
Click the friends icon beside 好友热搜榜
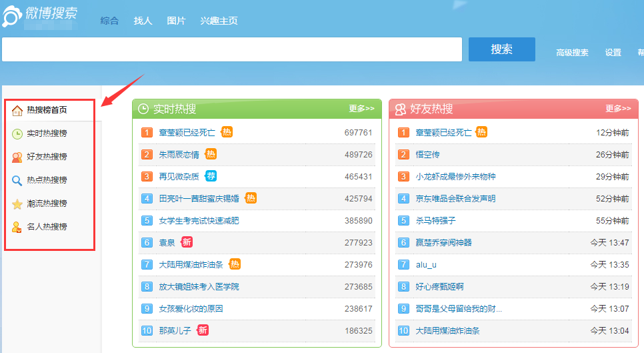pos(17,157)
